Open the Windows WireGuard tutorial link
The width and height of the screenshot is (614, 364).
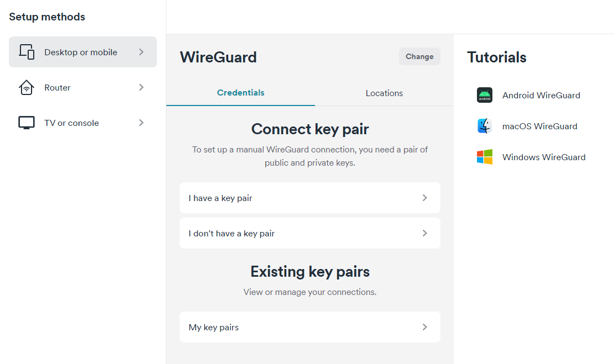544,157
